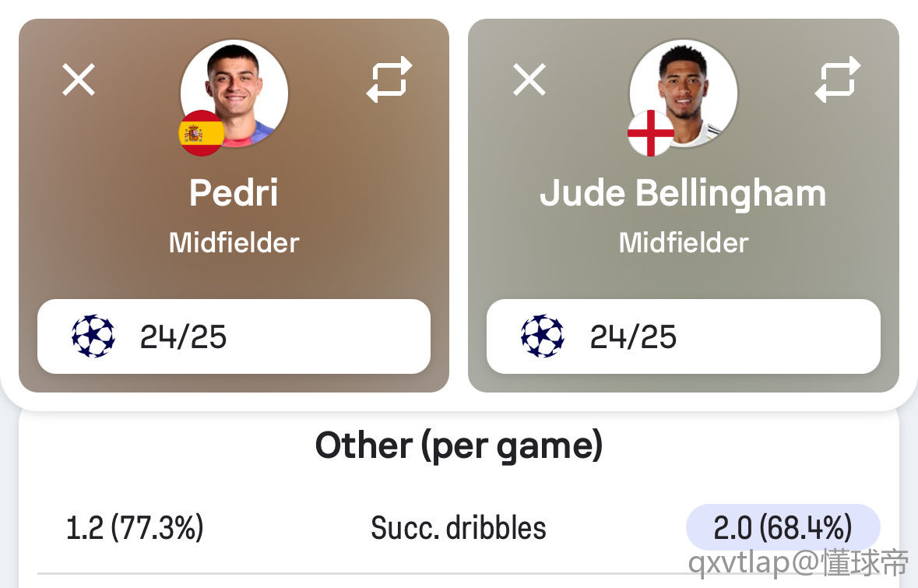The image size is (918, 588).
Task: Click the Champions League icon under Bellingham
Action: pyautogui.click(x=543, y=336)
